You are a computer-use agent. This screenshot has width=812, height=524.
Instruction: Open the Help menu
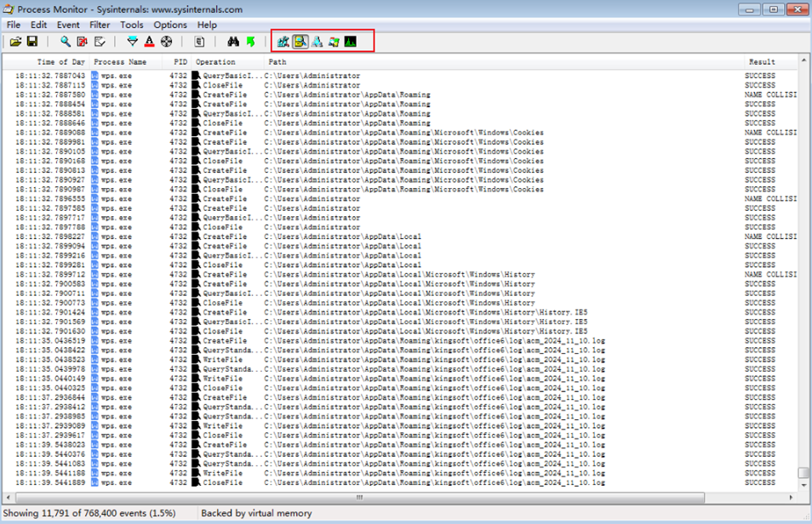coord(207,25)
